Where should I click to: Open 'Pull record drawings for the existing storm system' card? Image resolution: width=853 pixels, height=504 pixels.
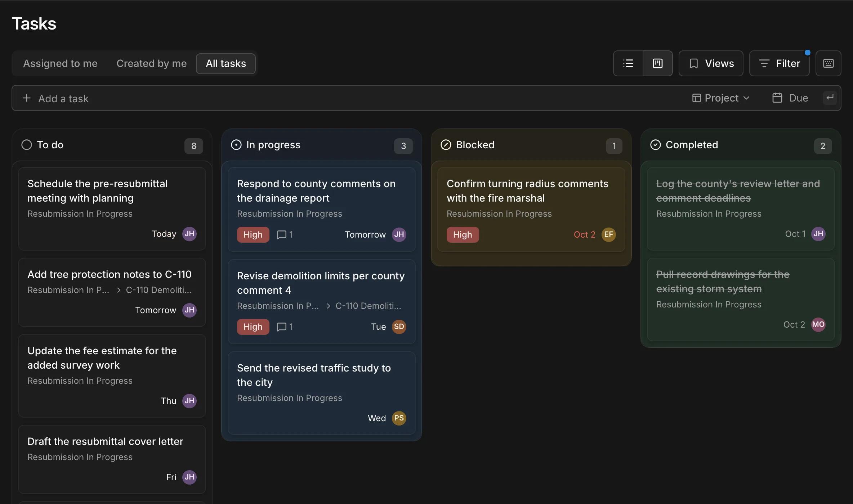coord(741,300)
